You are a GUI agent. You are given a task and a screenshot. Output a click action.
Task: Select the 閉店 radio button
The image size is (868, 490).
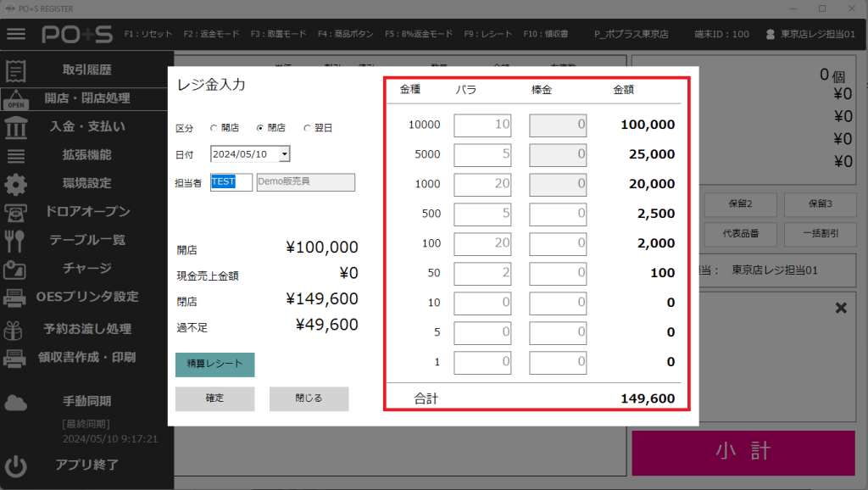tap(260, 128)
